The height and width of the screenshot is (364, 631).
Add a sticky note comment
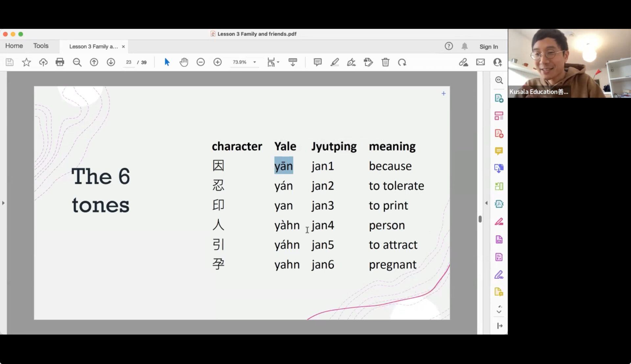tap(317, 62)
